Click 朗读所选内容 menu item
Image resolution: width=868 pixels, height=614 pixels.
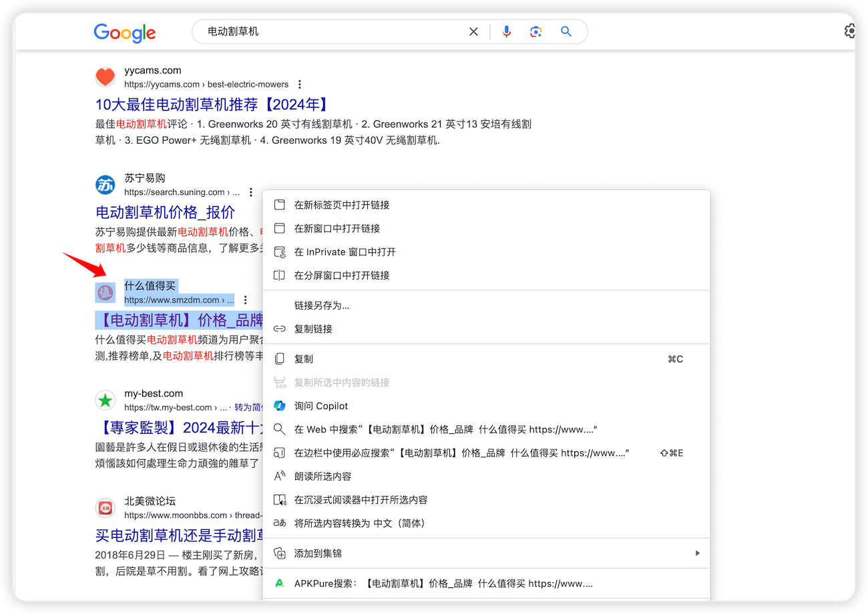click(x=322, y=477)
